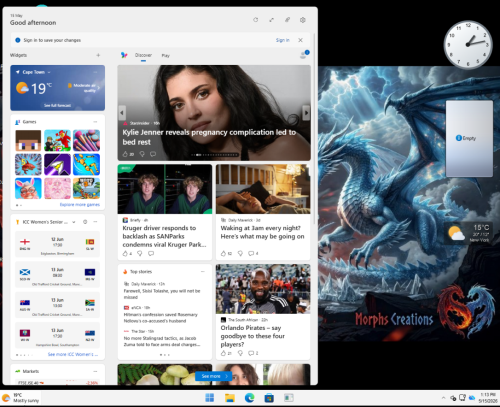Image resolution: width=500 pixels, height=407 pixels.
Task: Switch to the Play tab
Action: pos(166,56)
